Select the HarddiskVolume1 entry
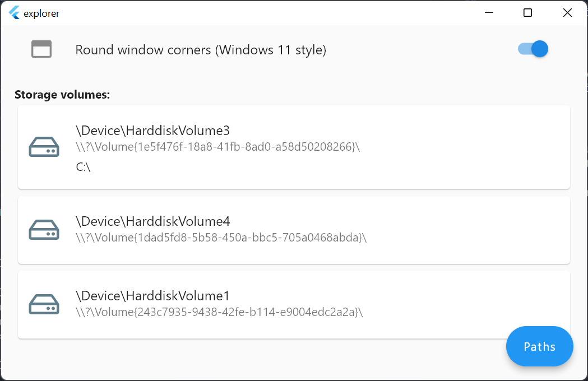The image size is (588, 381). point(151,295)
